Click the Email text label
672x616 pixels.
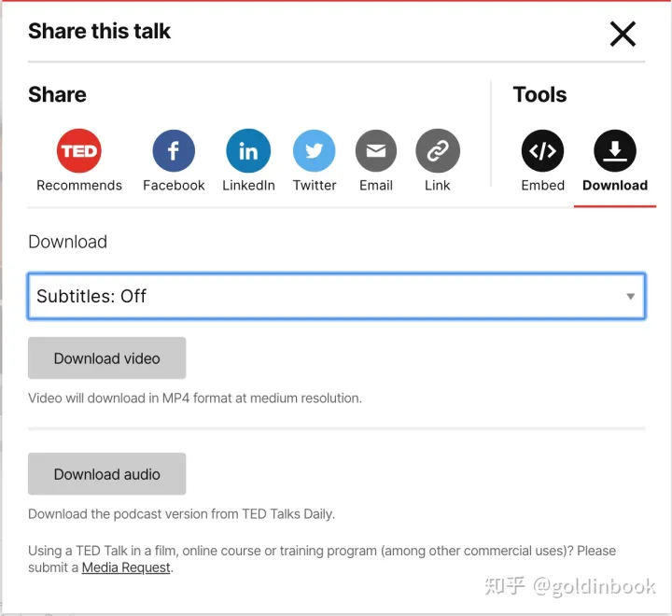coord(376,185)
